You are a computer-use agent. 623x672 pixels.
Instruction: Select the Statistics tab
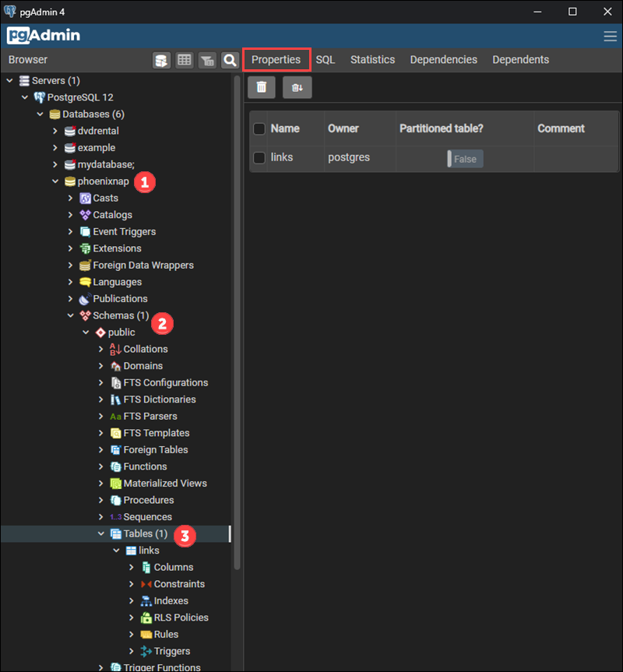click(372, 59)
